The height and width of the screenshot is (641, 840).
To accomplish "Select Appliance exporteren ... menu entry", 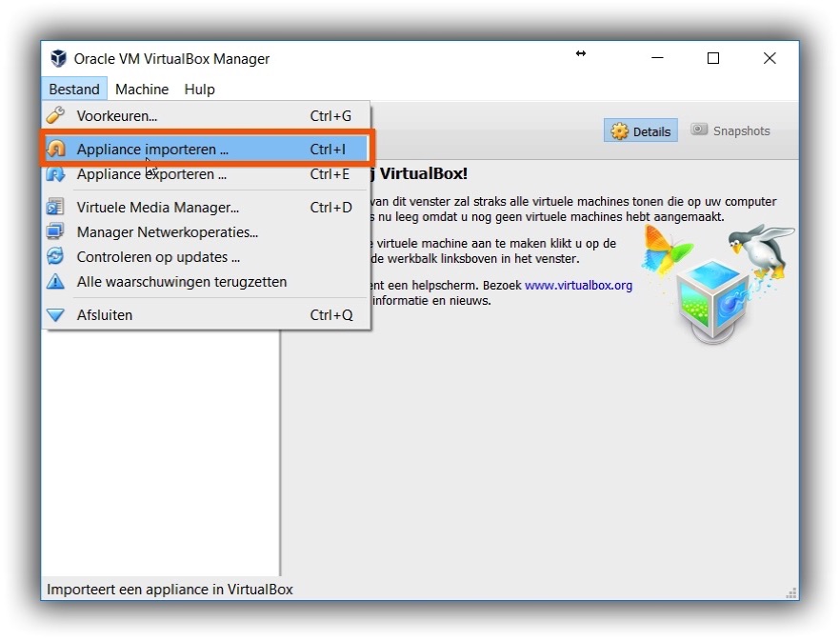I will click(x=207, y=174).
